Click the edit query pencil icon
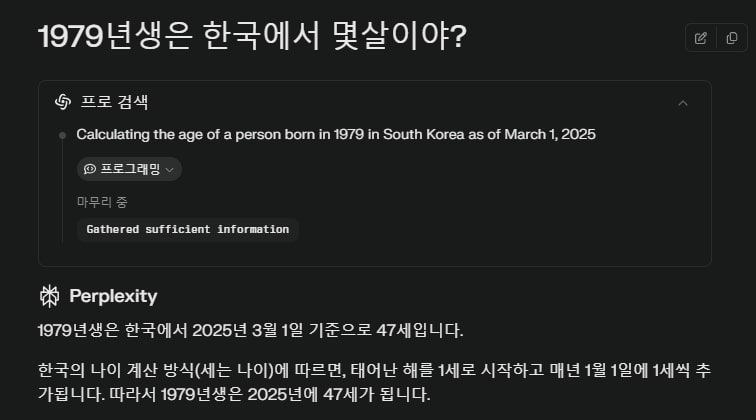The image size is (756, 420). (701, 38)
